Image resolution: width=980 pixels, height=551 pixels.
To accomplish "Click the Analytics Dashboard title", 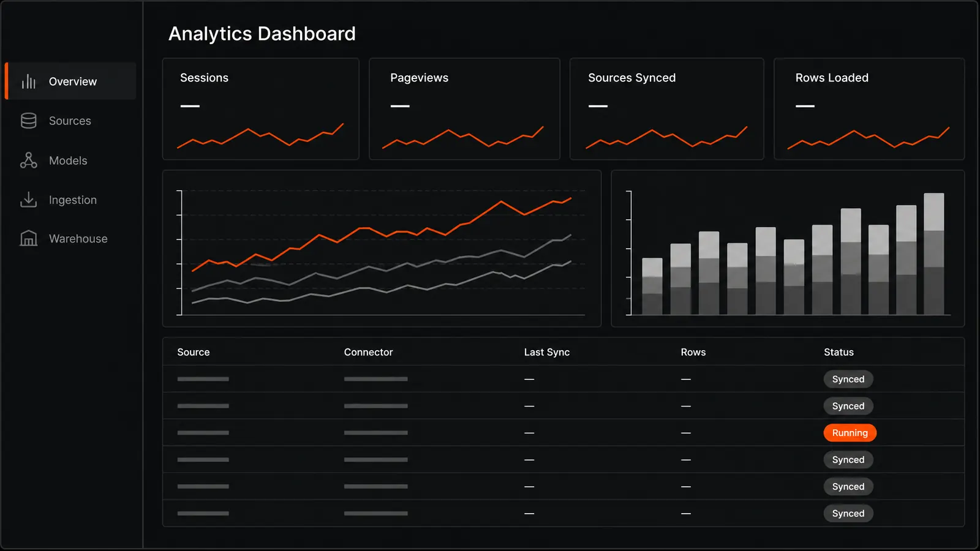I will [x=262, y=34].
